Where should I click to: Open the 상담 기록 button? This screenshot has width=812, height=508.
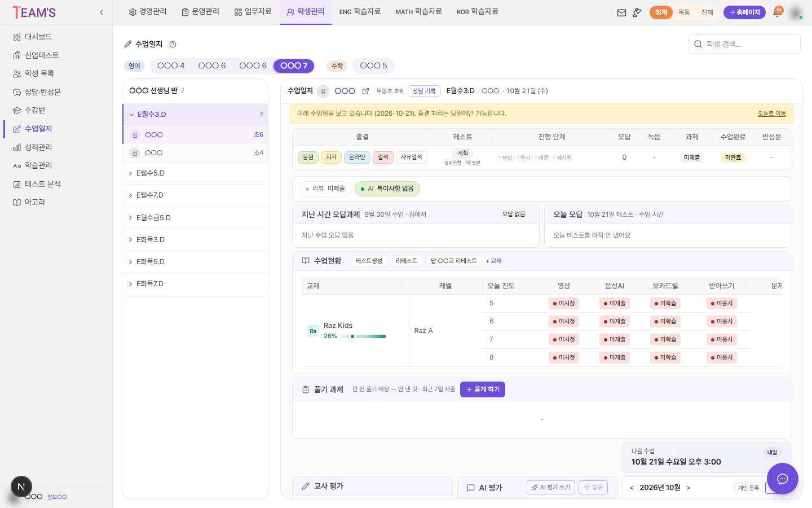(424, 91)
